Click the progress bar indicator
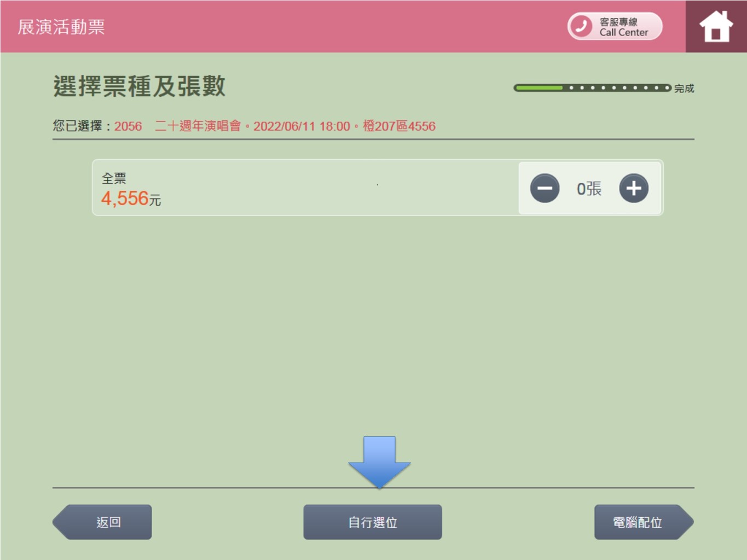 click(x=592, y=87)
